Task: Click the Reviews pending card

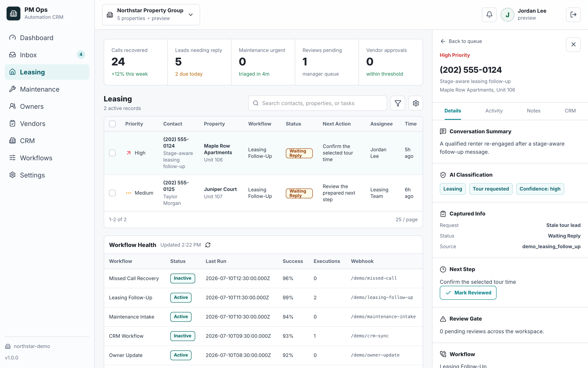Action: pyautogui.click(x=327, y=62)
